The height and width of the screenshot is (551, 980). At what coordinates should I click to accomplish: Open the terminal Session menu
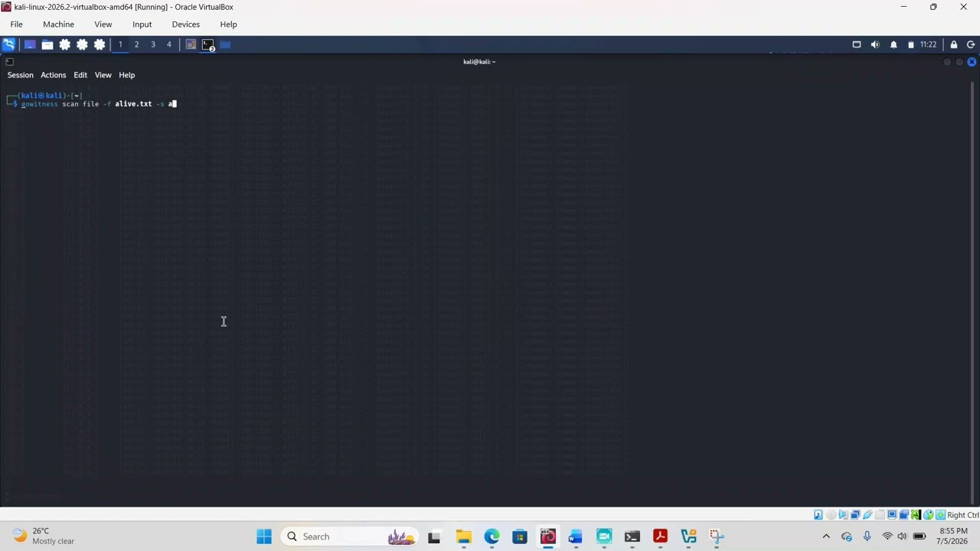click(21, 75)
